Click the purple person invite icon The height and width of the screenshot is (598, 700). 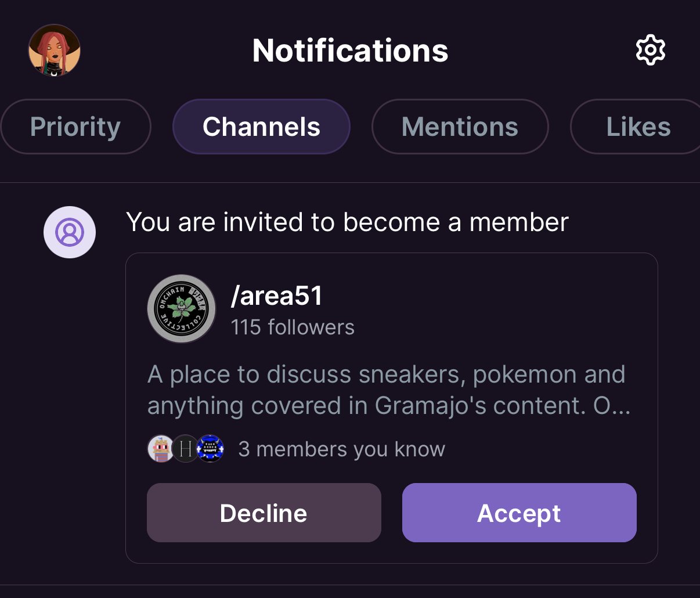pyautogui.click(x=70, y=232)
